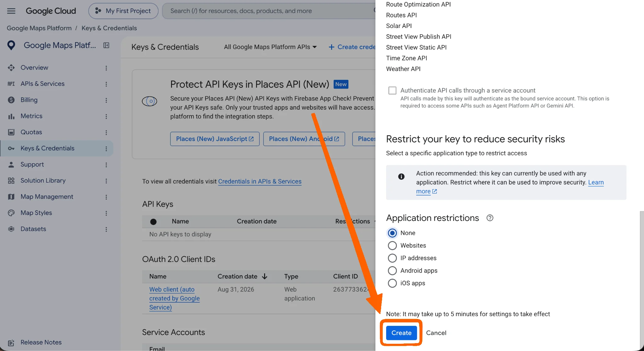Viewport: 644px width, 351px height.
Task: Open Map Styles in sidebar
Action: tap(36, 213)
